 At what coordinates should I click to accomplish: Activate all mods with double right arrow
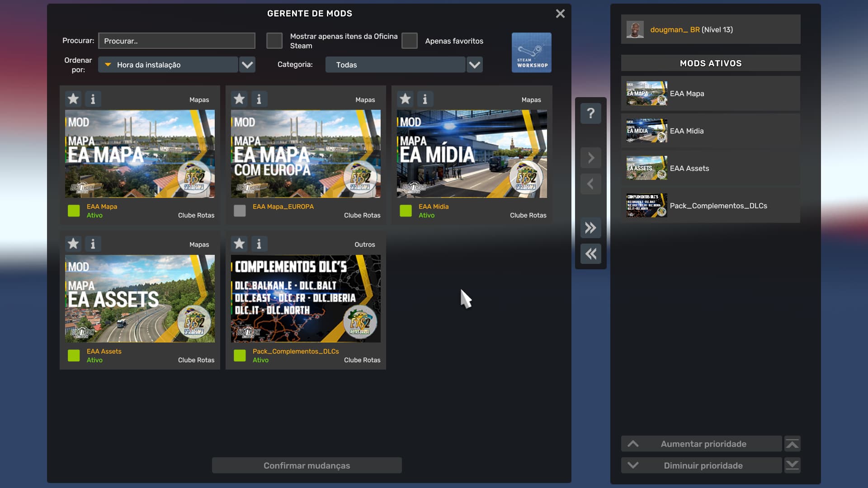tap(591, 228)
